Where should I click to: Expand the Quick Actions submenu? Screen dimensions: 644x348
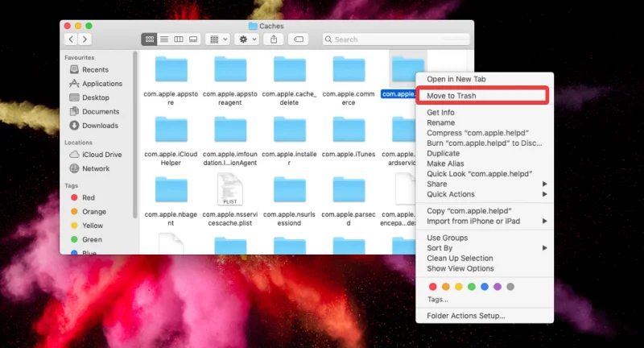click(x=485, y=194)
